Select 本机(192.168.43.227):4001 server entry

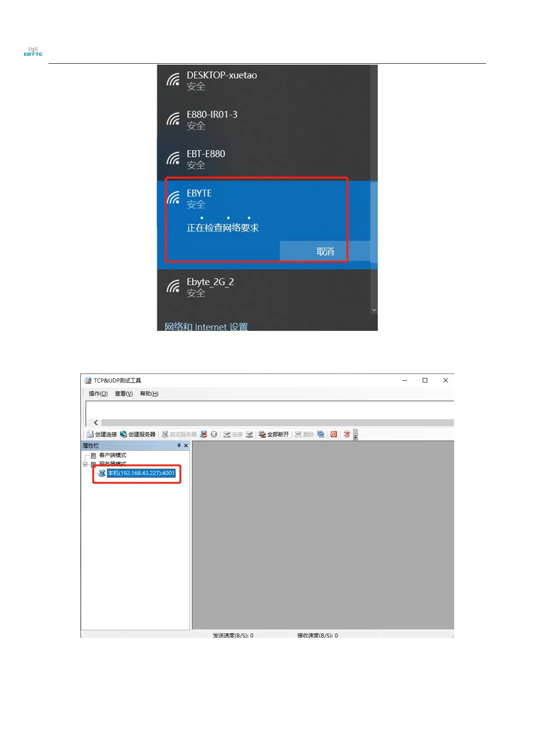[x=141, y=473]
